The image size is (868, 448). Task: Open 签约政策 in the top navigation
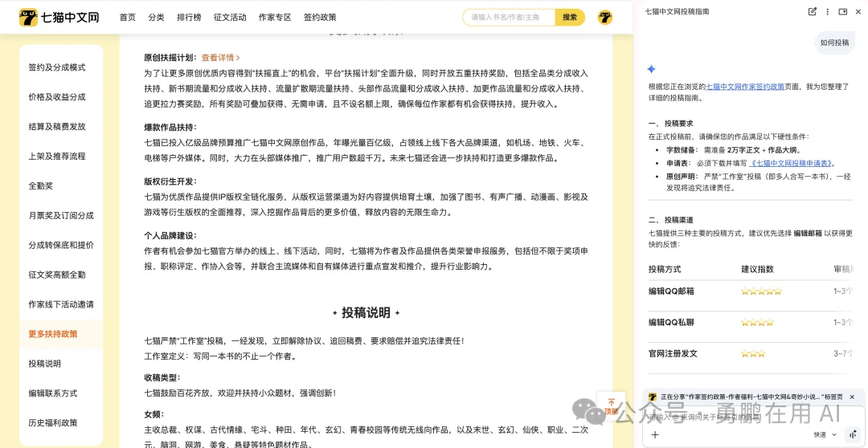[x=319, y=17]
